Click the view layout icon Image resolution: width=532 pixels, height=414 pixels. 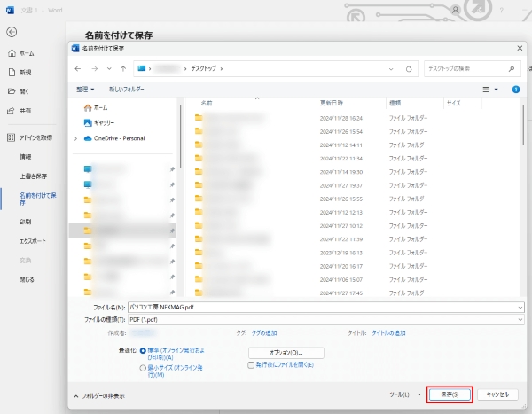click(x=486, y=90)
